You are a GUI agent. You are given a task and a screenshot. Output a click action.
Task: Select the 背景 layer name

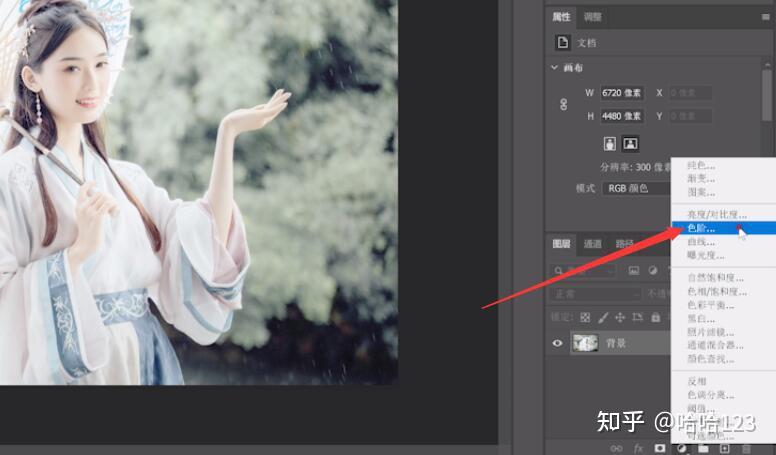click(x=616, y=343)
